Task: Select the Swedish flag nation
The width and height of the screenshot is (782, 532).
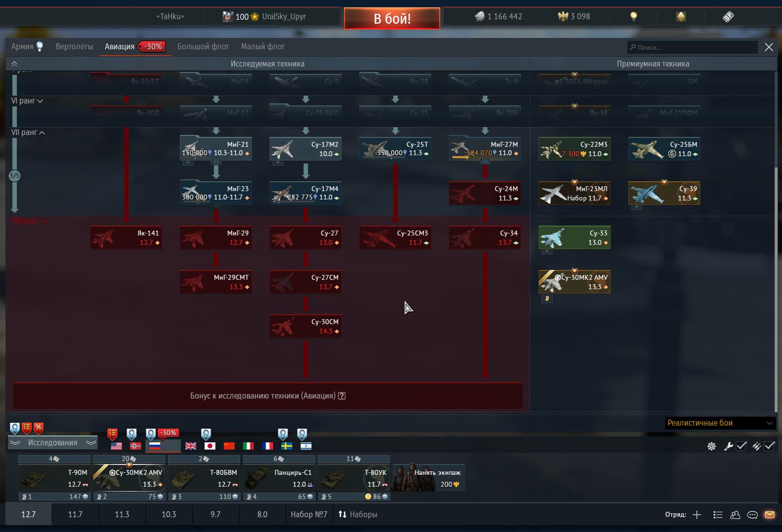Action: tap(287, 446)
